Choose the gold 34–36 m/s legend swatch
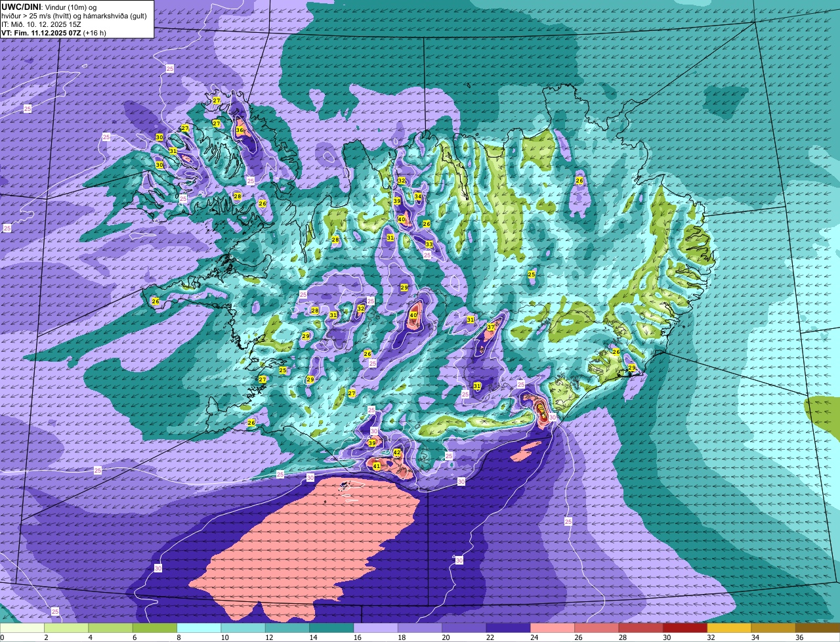 point(773,628)
